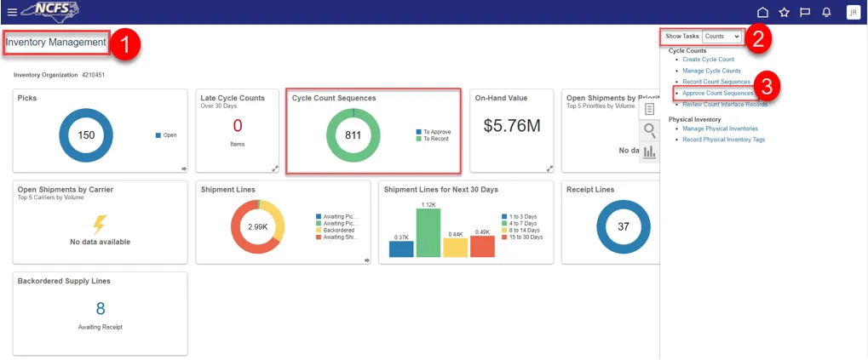The image size is (868, 360).
Task: Go to the Home page icon
Action: click(x=762, y=12)
